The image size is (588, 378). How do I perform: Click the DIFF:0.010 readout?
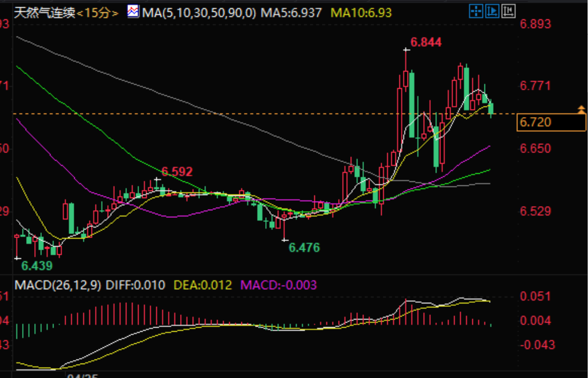tap(136, 285)
